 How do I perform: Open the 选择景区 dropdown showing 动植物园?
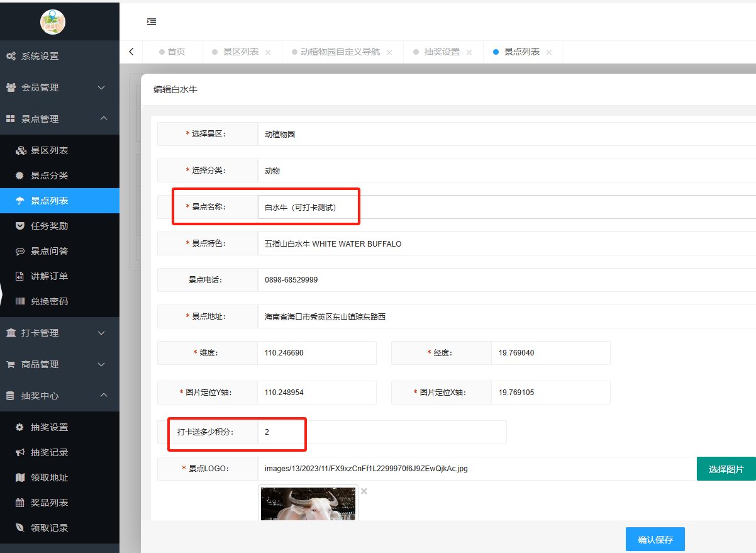pos(506,134)
